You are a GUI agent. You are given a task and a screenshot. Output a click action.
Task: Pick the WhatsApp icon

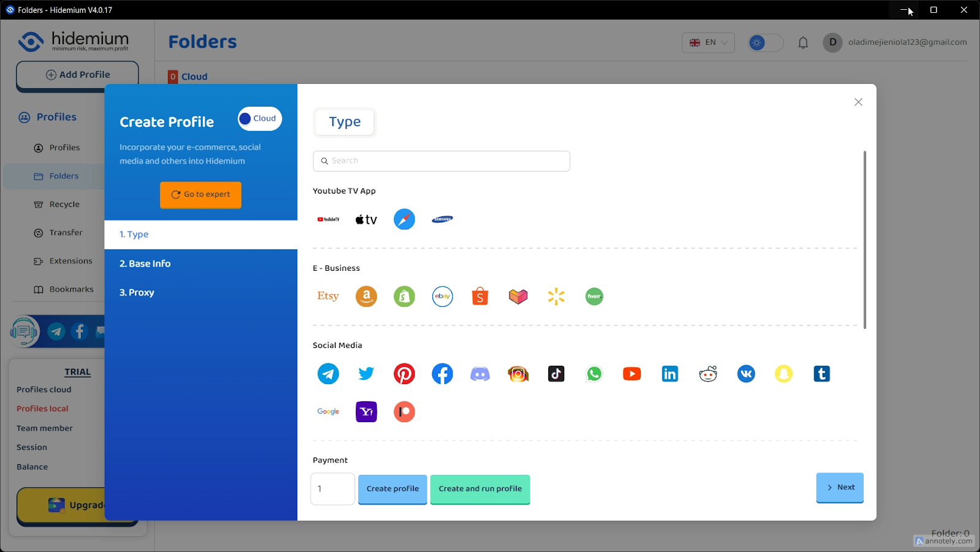pyautogui.click(x=594, y=374)
